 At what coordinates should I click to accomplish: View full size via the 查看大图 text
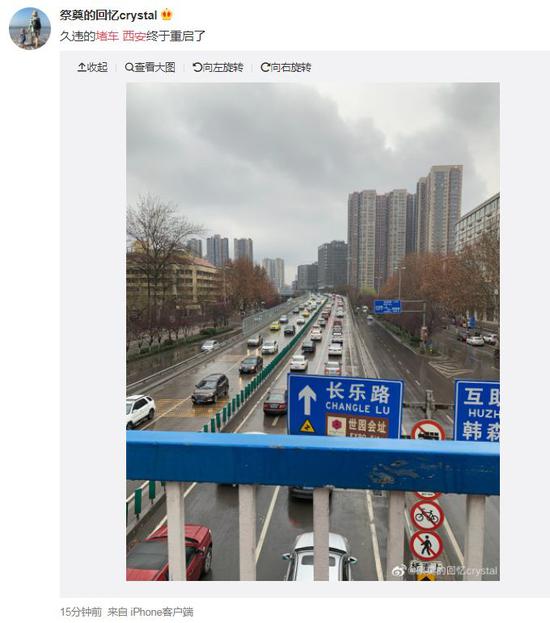click(x=155, y=67)
